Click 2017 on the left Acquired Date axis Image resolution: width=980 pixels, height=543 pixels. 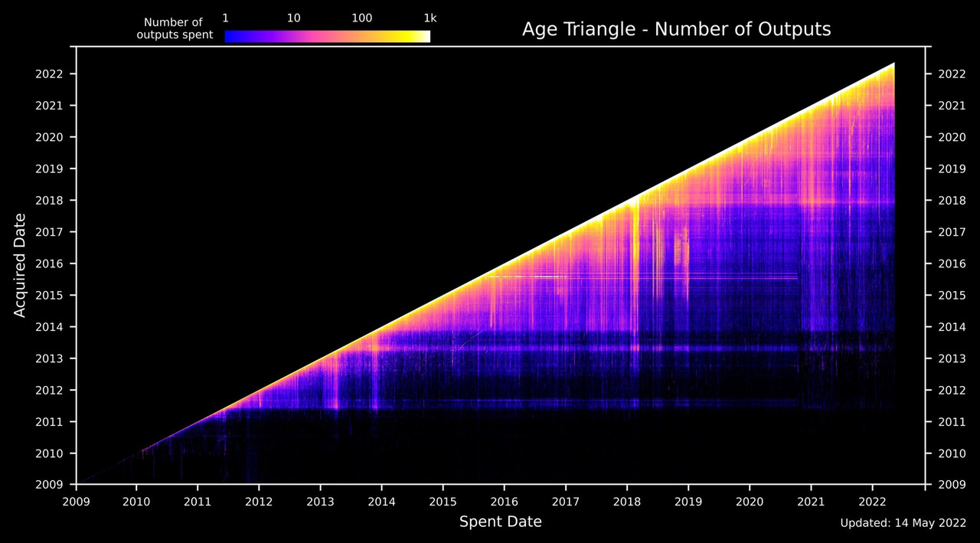click(x=48, y=231)
